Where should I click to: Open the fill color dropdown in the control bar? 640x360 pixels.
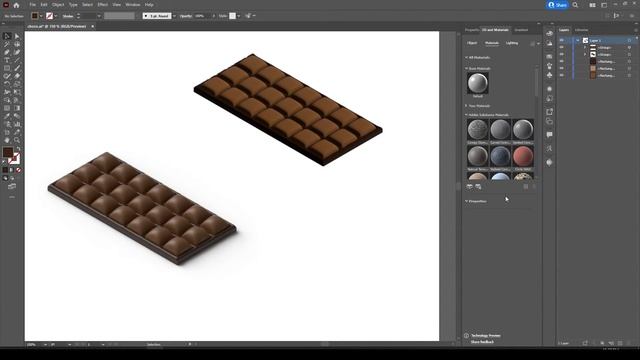(41, 16)
